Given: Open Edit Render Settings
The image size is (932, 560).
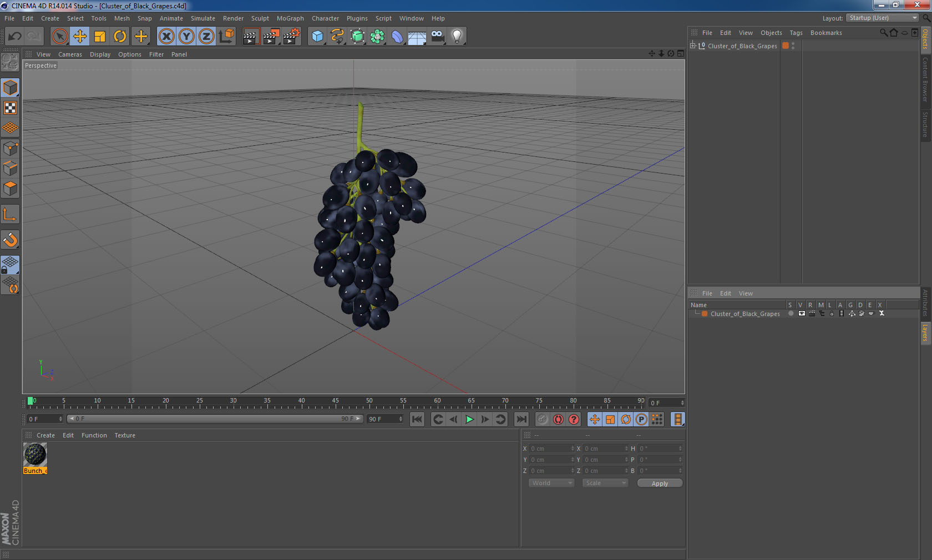Looking at the screenshot, I should [292, 37].
